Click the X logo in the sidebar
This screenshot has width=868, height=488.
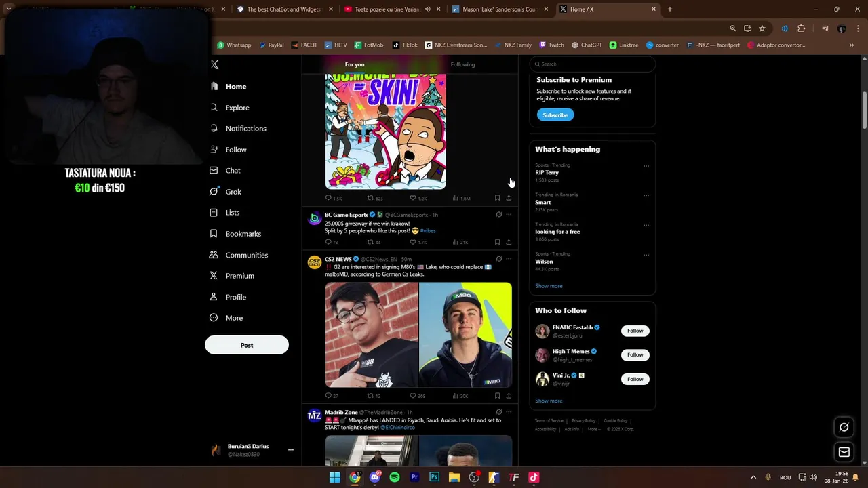coord(214,64)
